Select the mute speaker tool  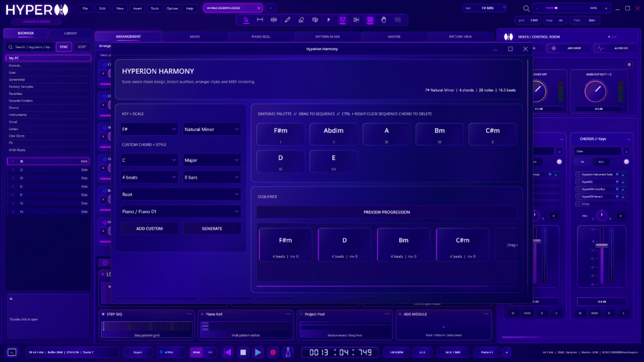(315, 20)
